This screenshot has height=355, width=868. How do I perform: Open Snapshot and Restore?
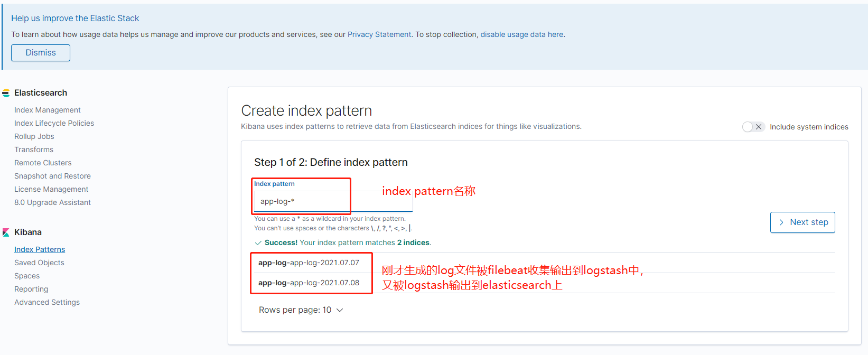click(52, 176)
